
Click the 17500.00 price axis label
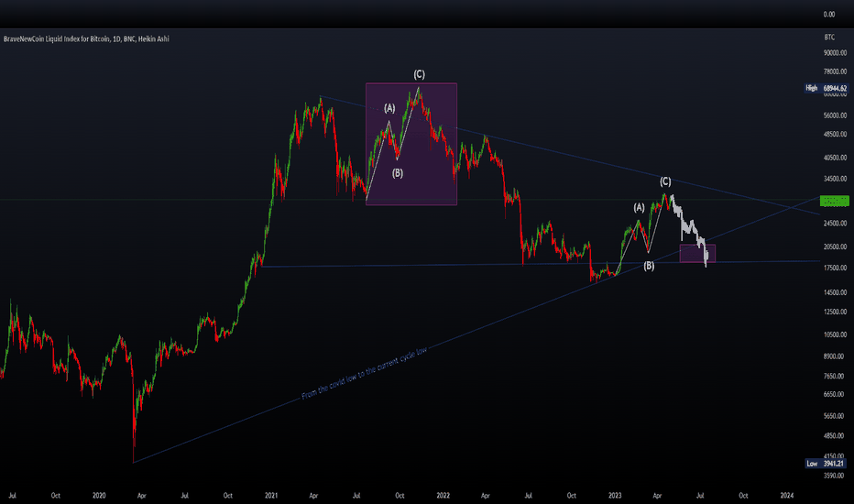point(835,268)
